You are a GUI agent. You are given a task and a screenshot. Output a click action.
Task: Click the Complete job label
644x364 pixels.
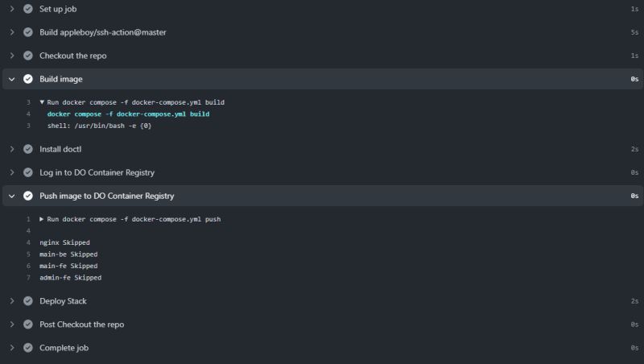(64, 348)
